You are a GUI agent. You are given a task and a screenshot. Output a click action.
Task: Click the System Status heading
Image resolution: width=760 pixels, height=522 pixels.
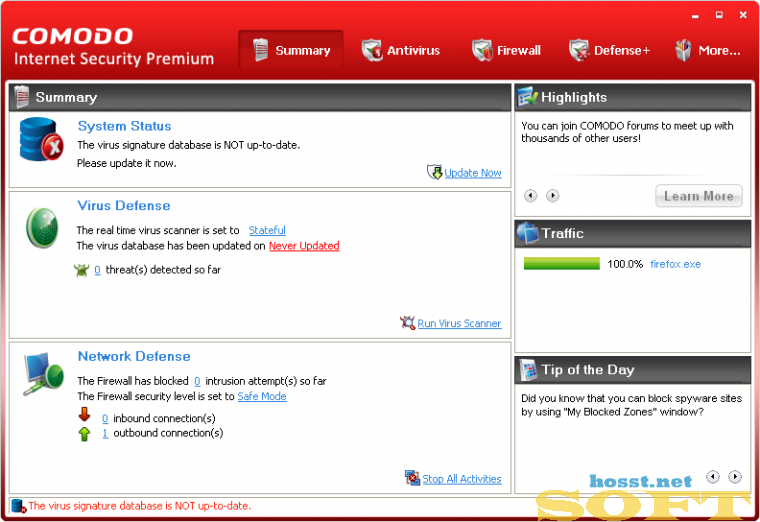click(125, 126)
